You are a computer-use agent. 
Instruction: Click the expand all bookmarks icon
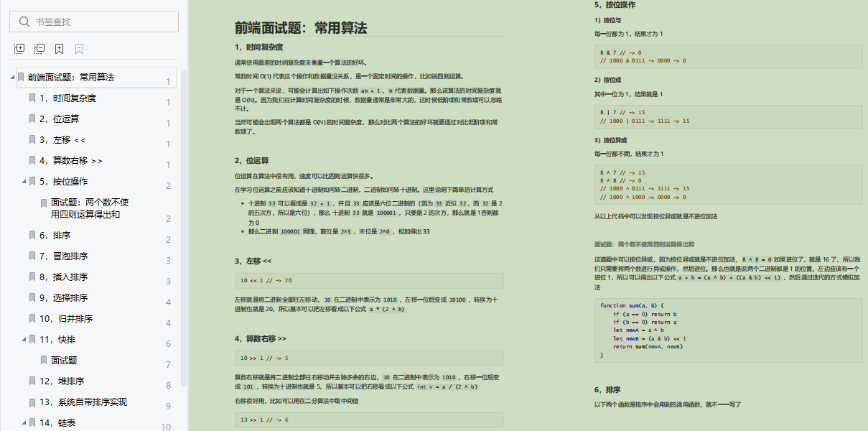[x=19, y=49]
